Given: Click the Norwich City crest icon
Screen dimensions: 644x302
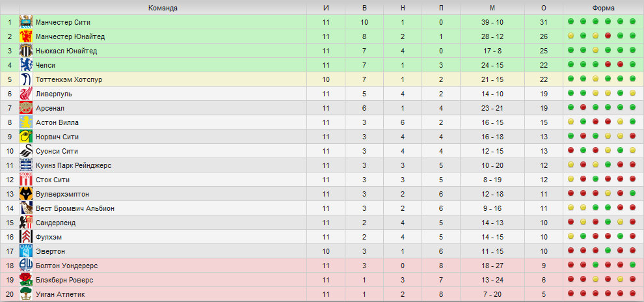Looking at the screenshot, I should [26, 137].
